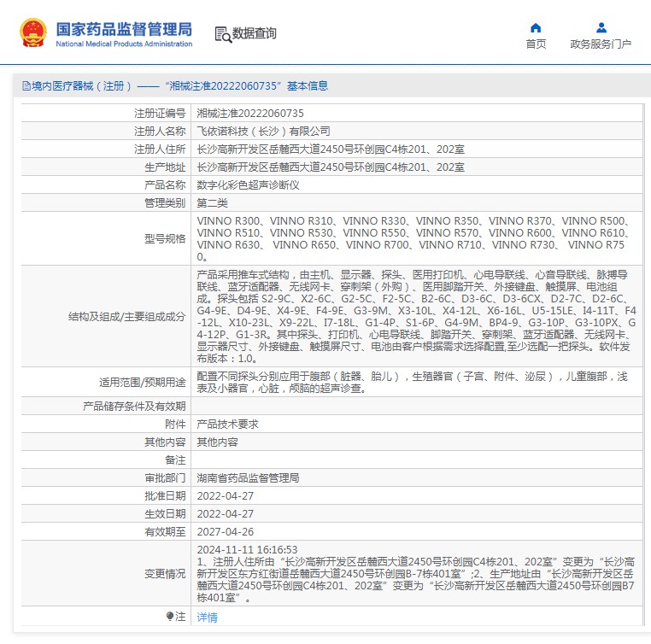Click the 生效日期 value 2022-04-27
This screenshot has width=651, height=644.
[225, 513]
